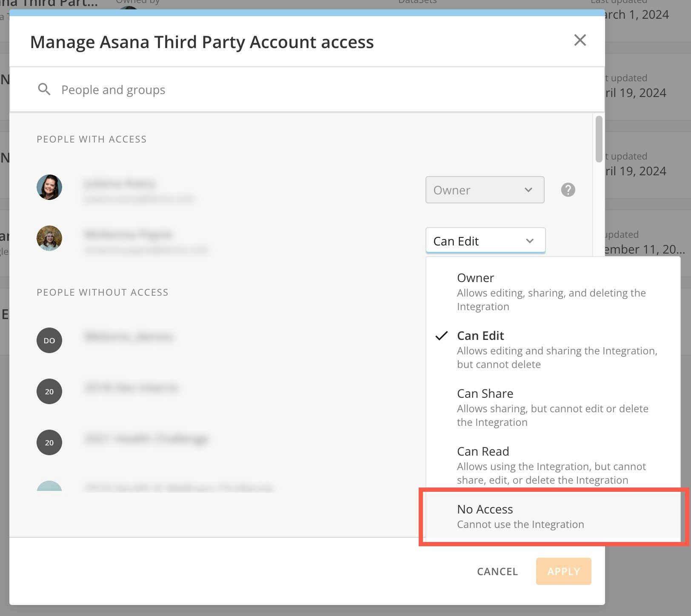Collapse the Can Edit dropdown
This screenshot has height=616, width=691.
485,241
